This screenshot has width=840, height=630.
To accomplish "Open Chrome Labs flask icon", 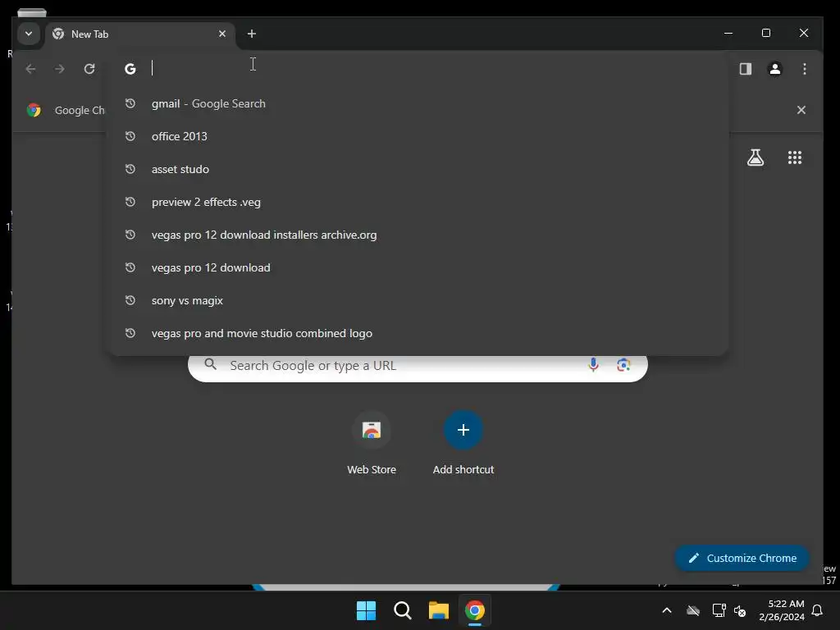I will coord(756,157).
